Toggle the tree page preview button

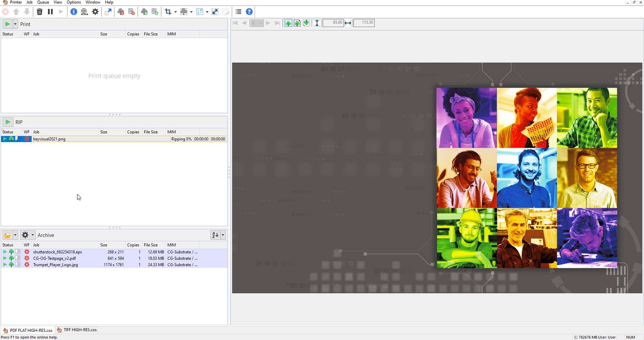coord(297,23)
